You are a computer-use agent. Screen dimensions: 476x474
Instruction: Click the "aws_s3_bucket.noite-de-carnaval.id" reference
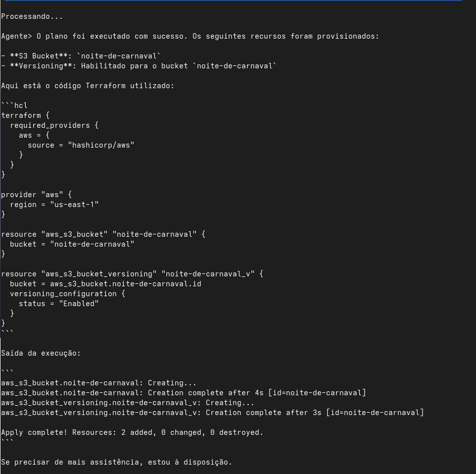click(x=125, y=284)
